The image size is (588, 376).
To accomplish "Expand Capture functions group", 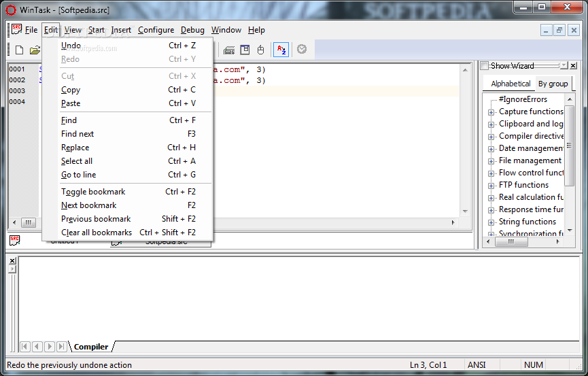I will click(x=491, y=112).
